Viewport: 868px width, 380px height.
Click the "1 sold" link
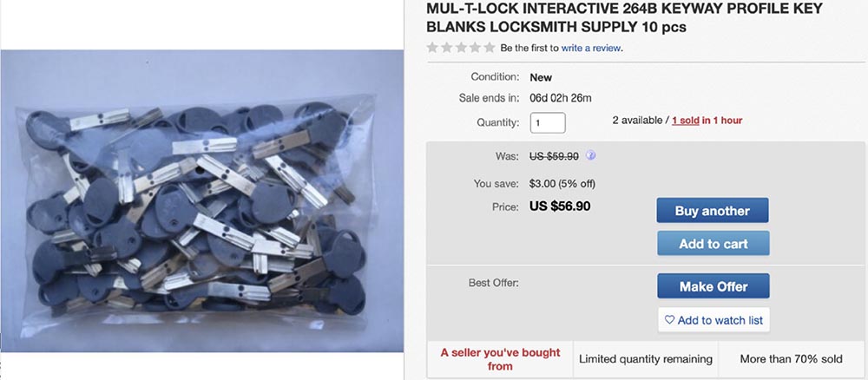686,120
